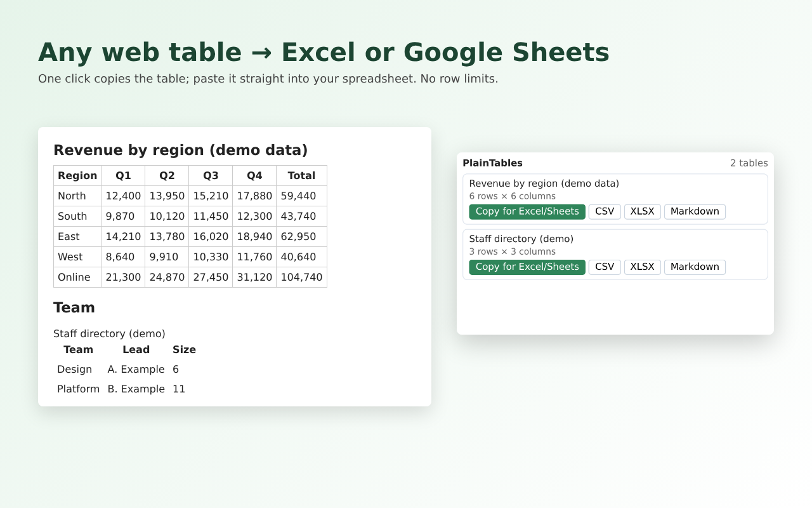Copy the Revenue by region table for Excel/Sheets
Viewport: 812px width, 508px height.
(527, 211)
